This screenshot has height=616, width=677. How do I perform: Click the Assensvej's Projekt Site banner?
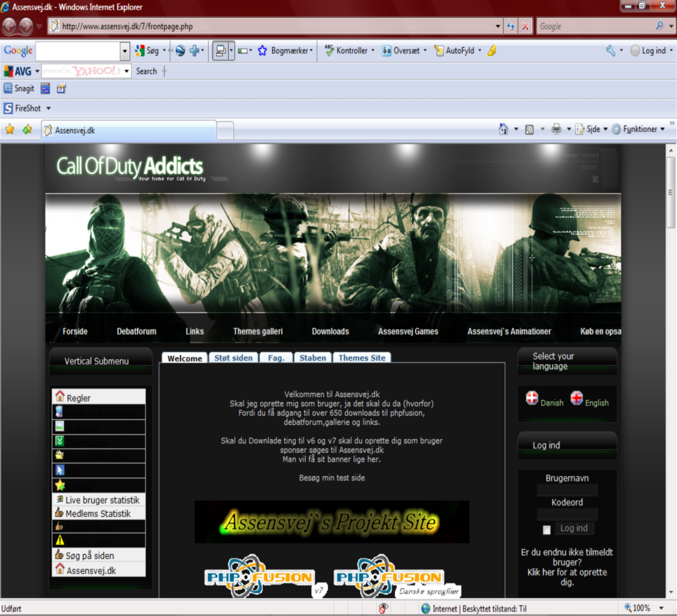331,522
